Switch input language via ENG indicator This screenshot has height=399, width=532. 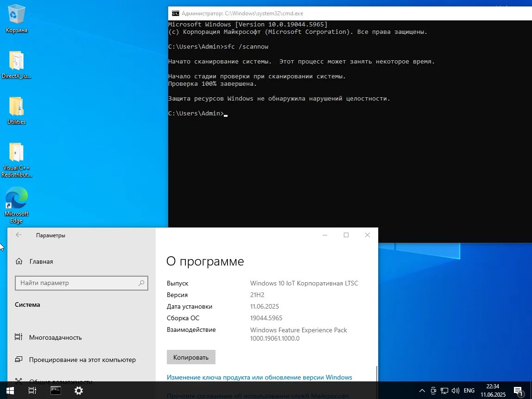tap(469, 391)
